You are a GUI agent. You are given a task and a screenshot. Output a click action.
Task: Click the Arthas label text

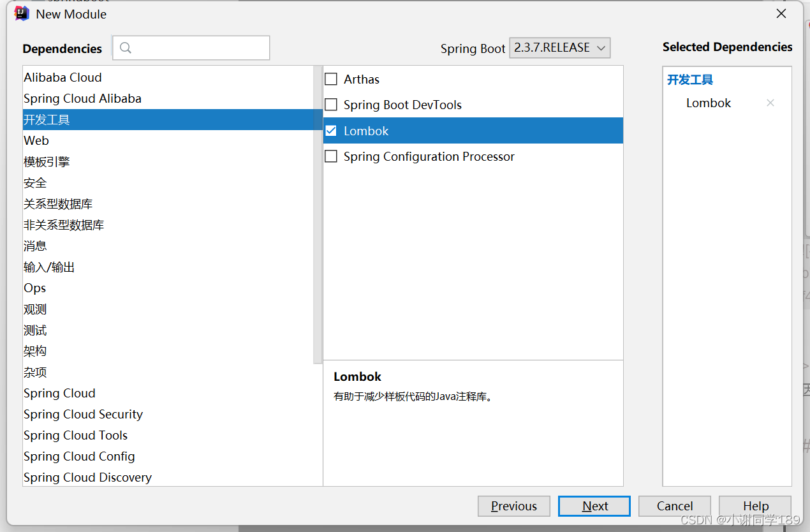(x=362, y=79)
